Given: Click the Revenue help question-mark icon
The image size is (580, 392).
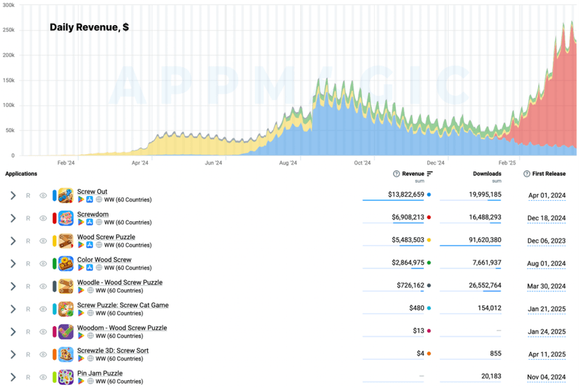Looking at the screenshot, I should 396,174.
